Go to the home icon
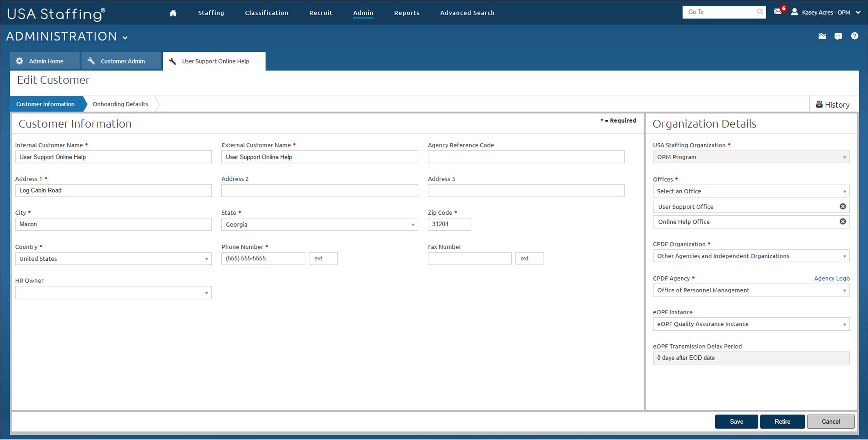This screenshot has width=868, height=440. [x=173, y=13]
